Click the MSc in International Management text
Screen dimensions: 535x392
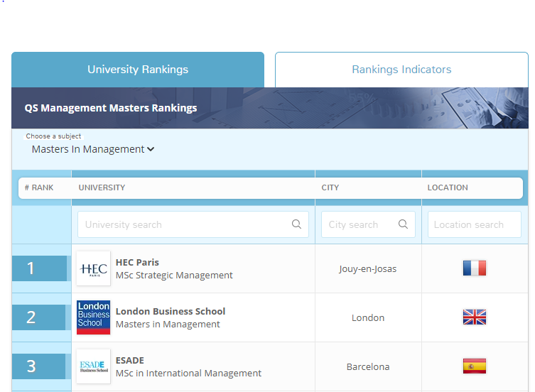(188, 374)
